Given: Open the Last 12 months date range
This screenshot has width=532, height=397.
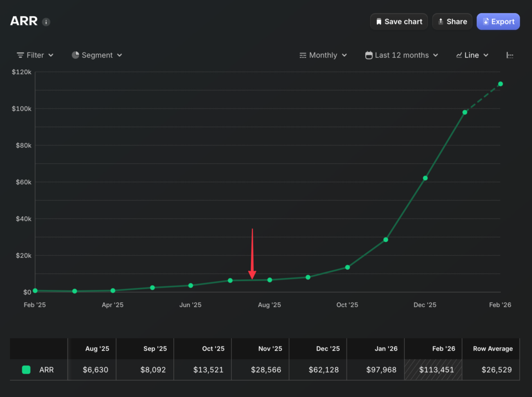Looking at the screenshot, I should click(x=402, y=55).
